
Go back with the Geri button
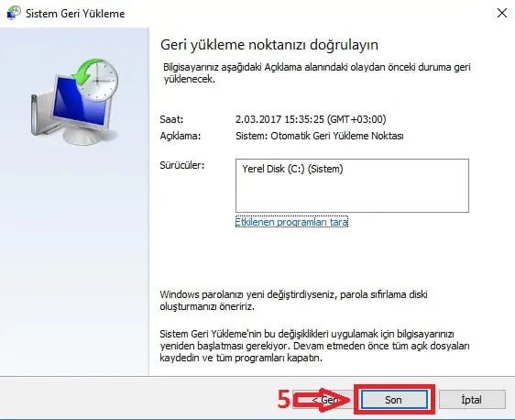point(323,400)
